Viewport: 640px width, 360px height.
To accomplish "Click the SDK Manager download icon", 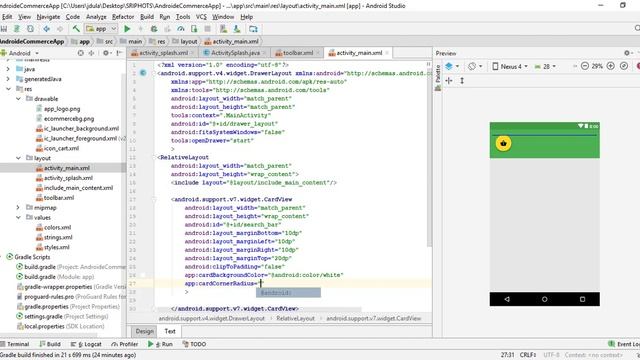I will click(x=237, y=29).
